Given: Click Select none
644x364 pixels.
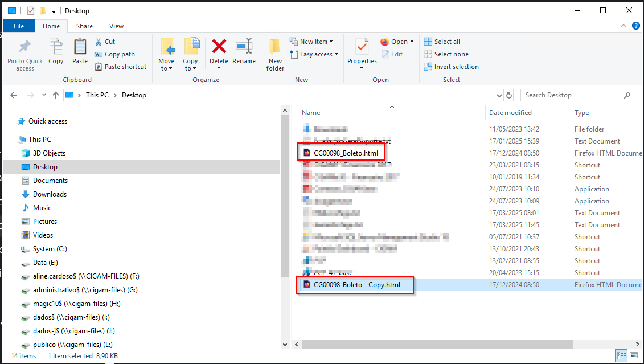Looking at the screenshot, I should click(446, 54).
